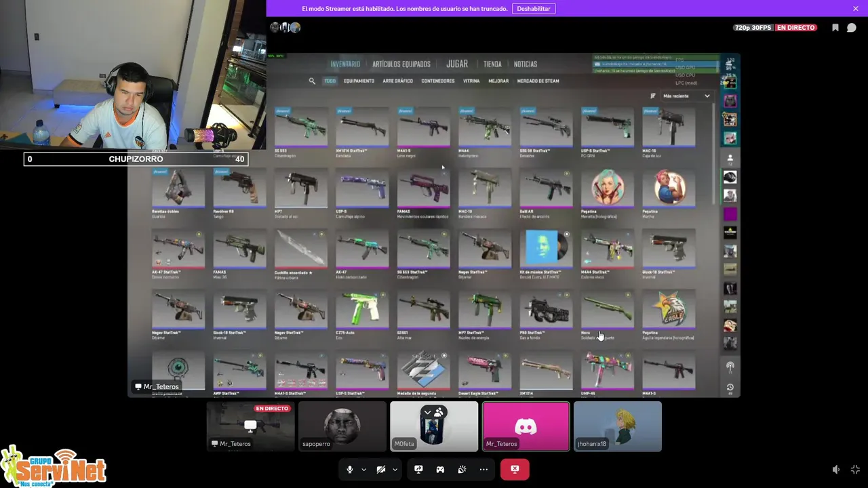
Task: Exit fullscreen using the collapse icon
Action: (x=855, y=470)
